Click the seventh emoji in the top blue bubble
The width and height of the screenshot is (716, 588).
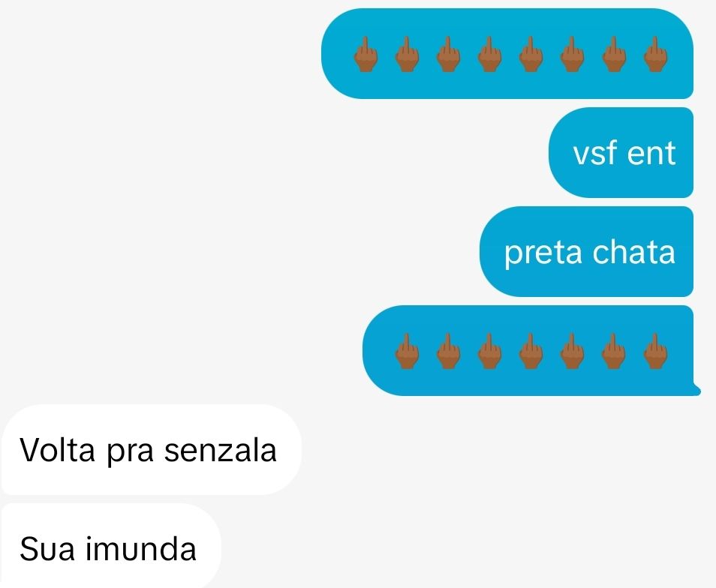point(614,54)
